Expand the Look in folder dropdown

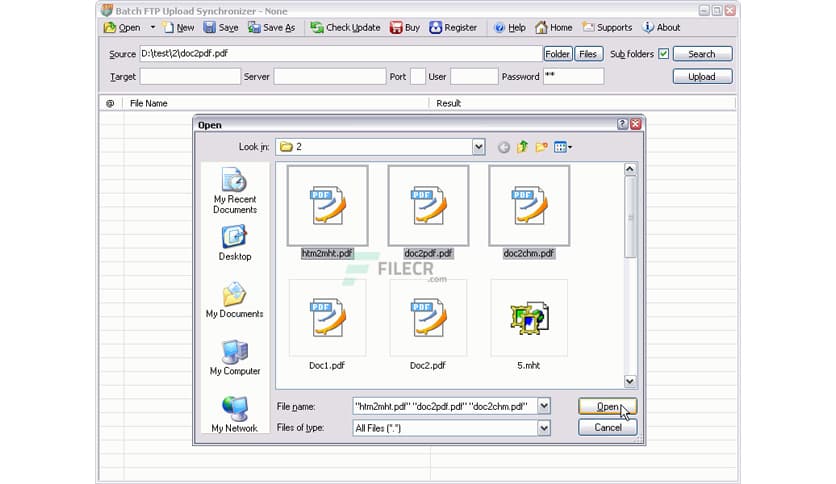pos(478,147)
